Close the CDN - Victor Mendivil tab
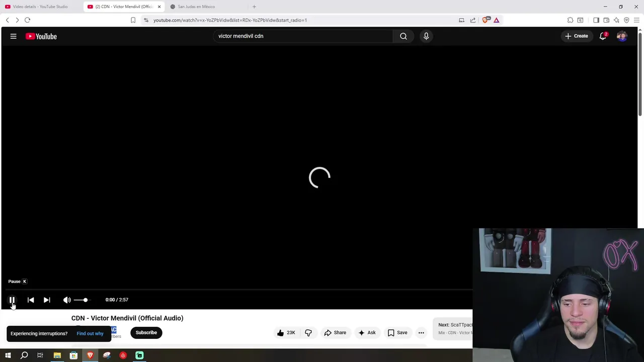Screen dimensions: 644x362 159,7
